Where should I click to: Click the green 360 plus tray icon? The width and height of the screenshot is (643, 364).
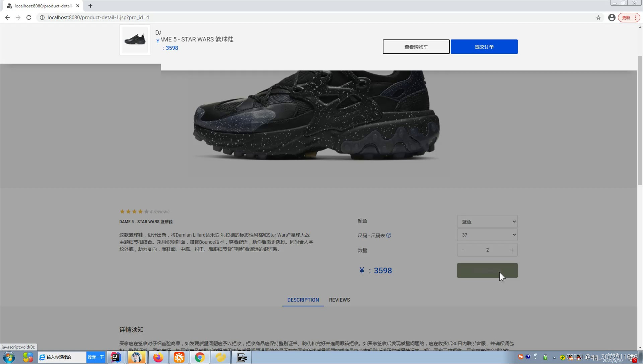(x=563, y=358)
